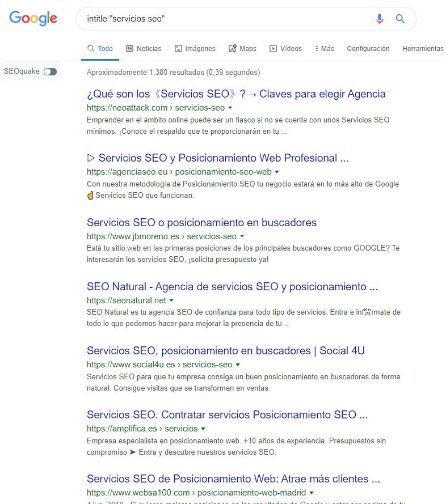Image resolution: width=446 pixels, height=504 pixels.
Task: Open 'Servicios SEO y Posicionamiento Web Profesional' result
Action: pos(218,158)
